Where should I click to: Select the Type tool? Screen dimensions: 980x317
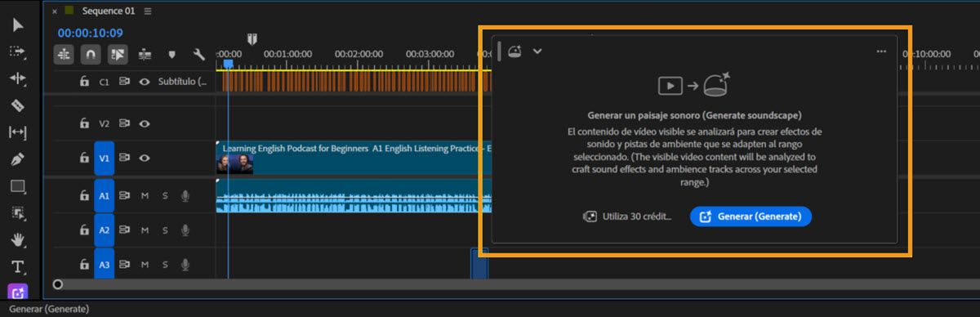tap(18, 266)
